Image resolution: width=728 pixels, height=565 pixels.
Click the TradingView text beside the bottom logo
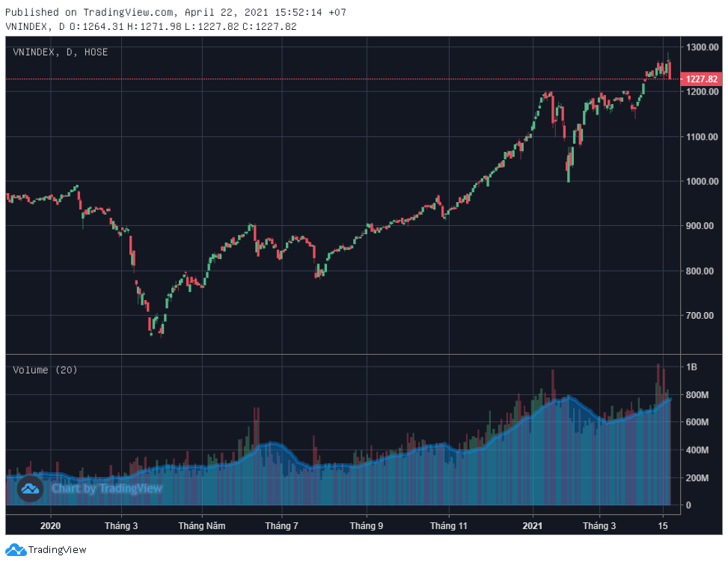[58, 550]
